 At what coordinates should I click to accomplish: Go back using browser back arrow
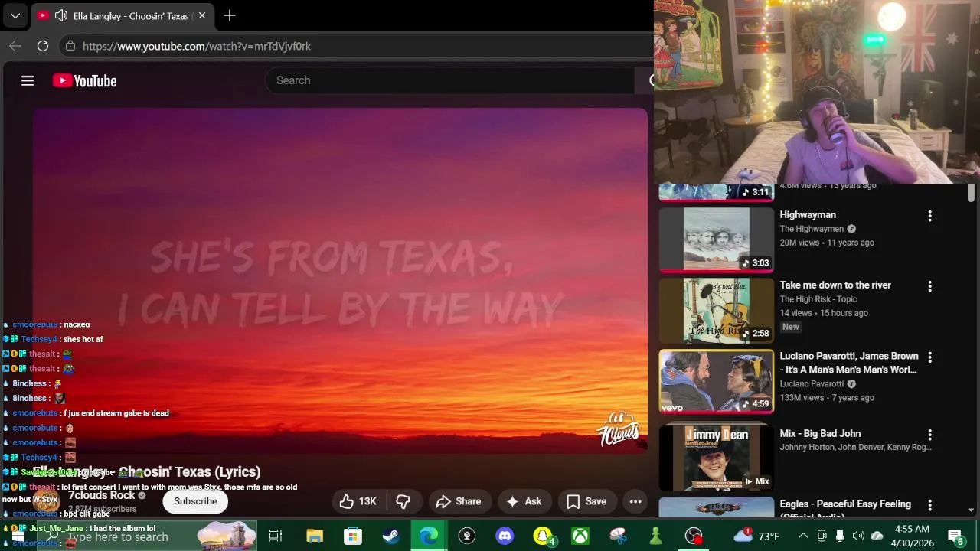[x=15, y=46]
